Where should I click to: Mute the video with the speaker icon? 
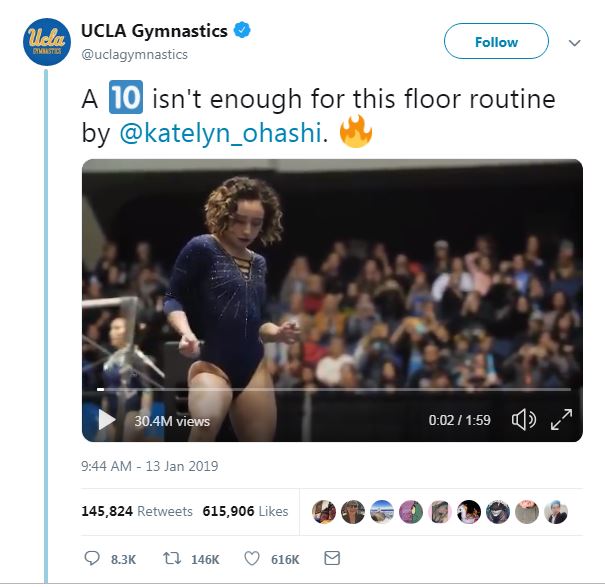coord(524,420)
